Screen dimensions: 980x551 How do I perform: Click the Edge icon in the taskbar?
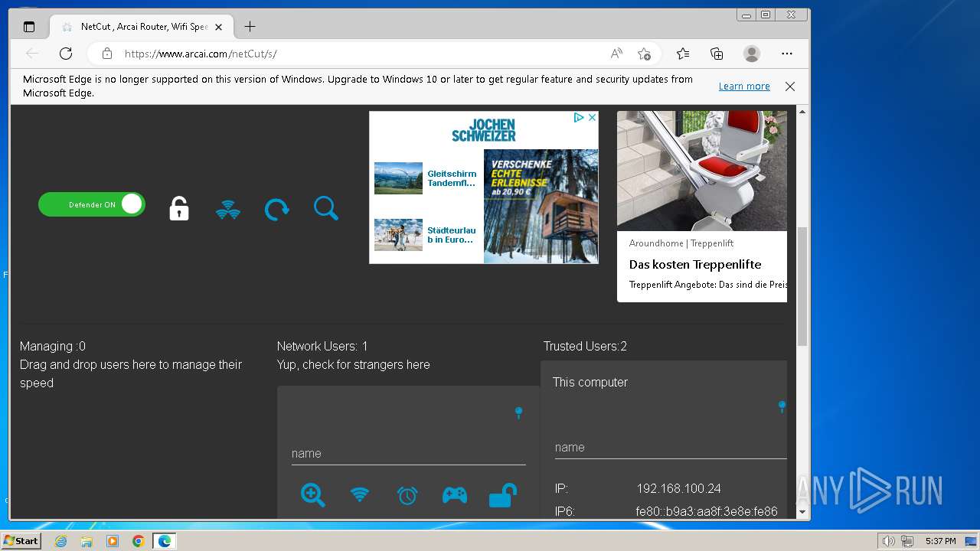165,541
